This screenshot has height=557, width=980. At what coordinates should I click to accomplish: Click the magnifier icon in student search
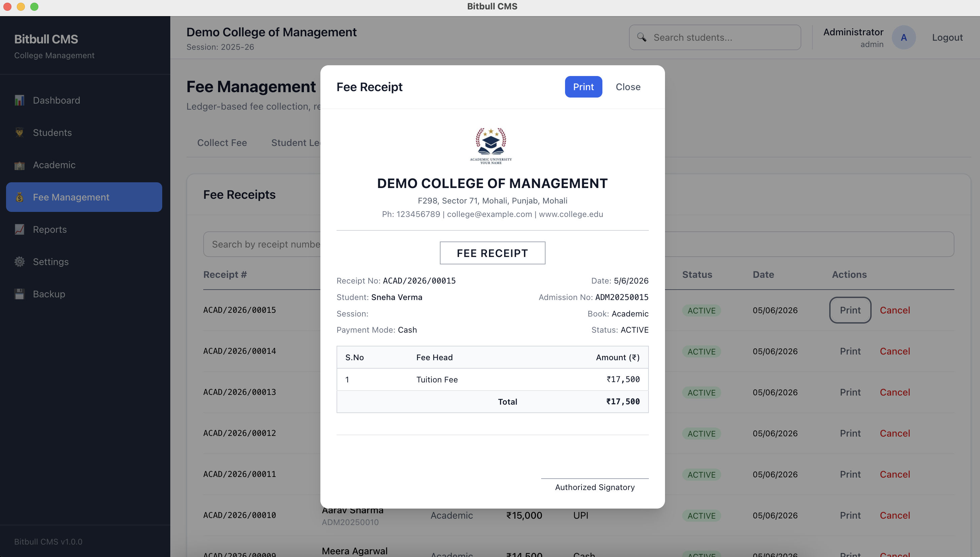tap(642, 37)
